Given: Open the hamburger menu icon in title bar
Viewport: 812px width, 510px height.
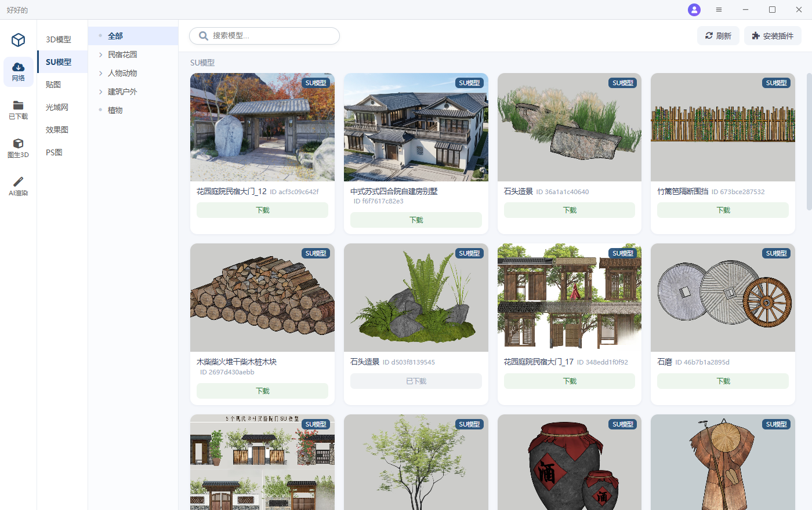Looking at the screenshot, I should 719,10.
